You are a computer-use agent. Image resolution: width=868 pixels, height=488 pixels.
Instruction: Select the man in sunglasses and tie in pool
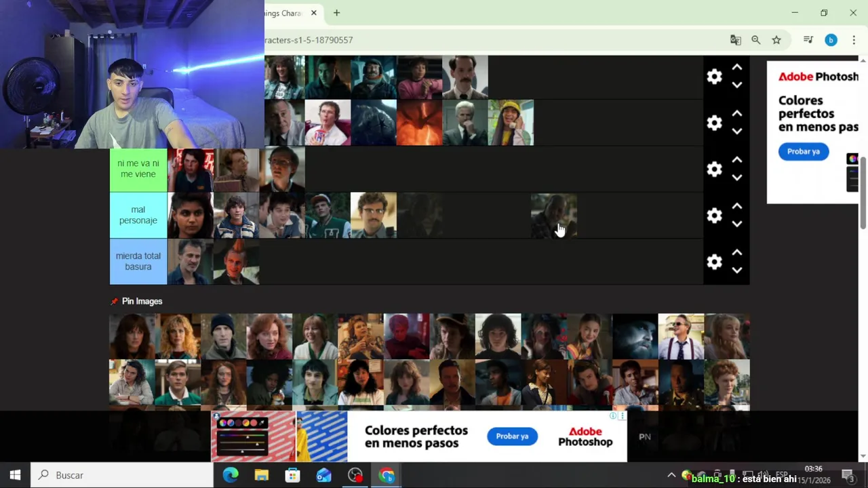[x=681, y=336]
